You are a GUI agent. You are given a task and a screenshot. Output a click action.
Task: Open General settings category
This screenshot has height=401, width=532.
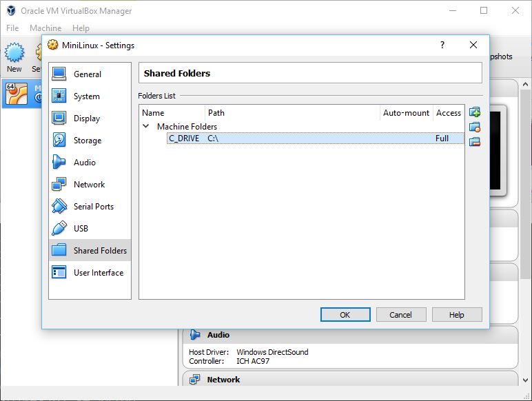tap(90, 74)
